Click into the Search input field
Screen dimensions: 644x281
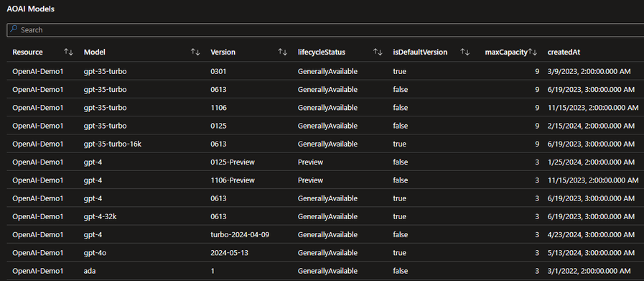(x=325, y=30)
